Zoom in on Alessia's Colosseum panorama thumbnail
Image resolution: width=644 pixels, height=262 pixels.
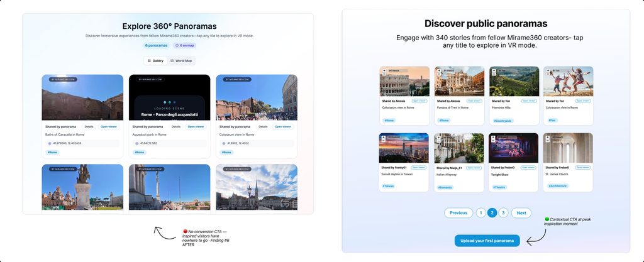tap(384, 70)
